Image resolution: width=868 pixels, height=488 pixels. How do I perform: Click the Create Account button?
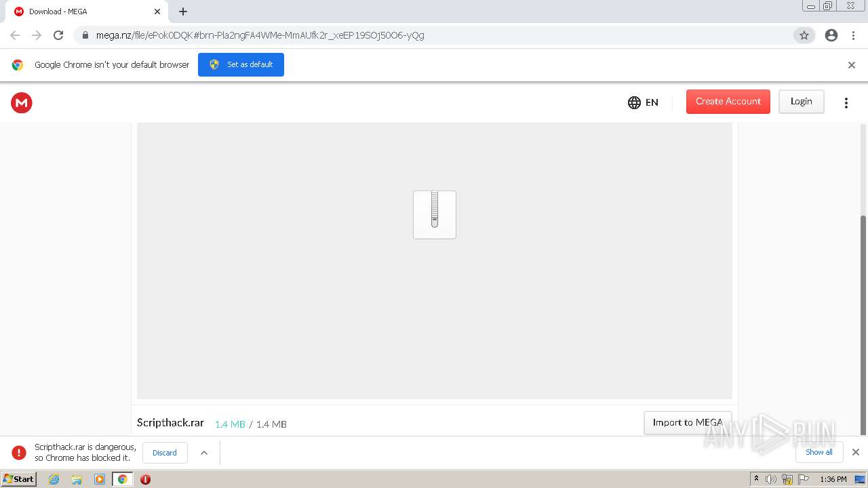[728, 102]
